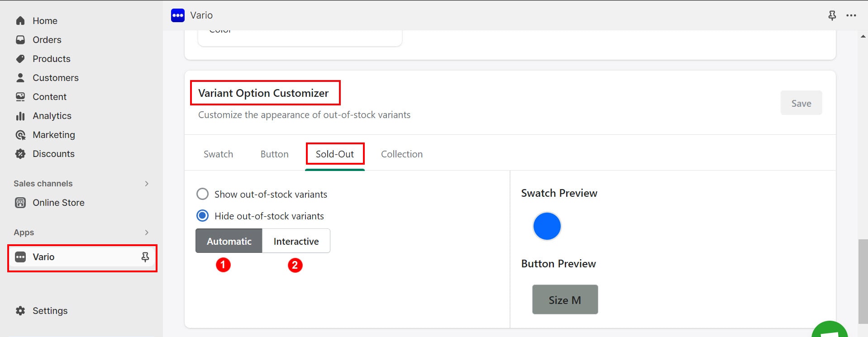Open Discounts page
Viewport: 868px width, 337px height.
tap(53, 154)
